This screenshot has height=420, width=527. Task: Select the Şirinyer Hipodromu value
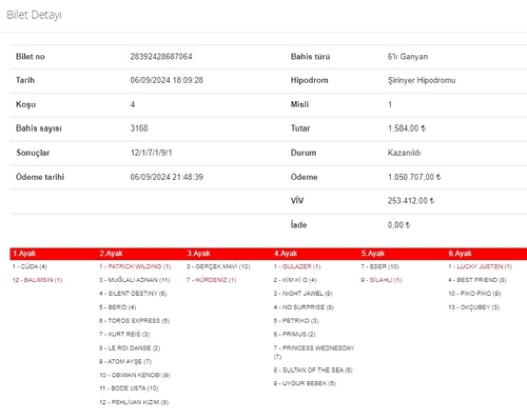(x=421, y=80)
